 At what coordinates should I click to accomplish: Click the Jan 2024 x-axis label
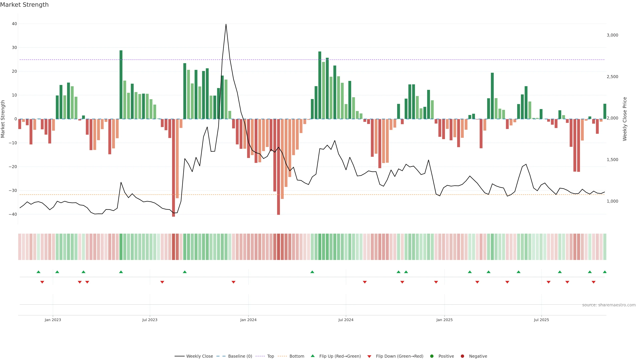[x=248, y=320]
